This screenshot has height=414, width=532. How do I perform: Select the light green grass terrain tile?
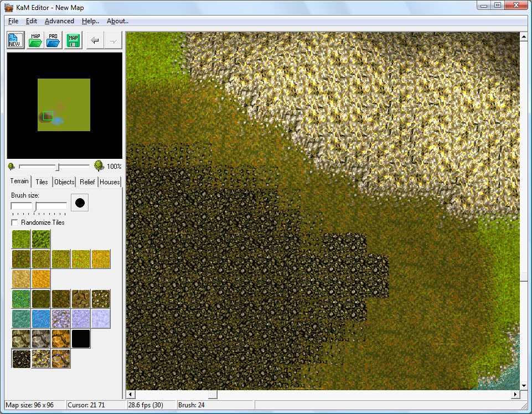tap(21, 239)
